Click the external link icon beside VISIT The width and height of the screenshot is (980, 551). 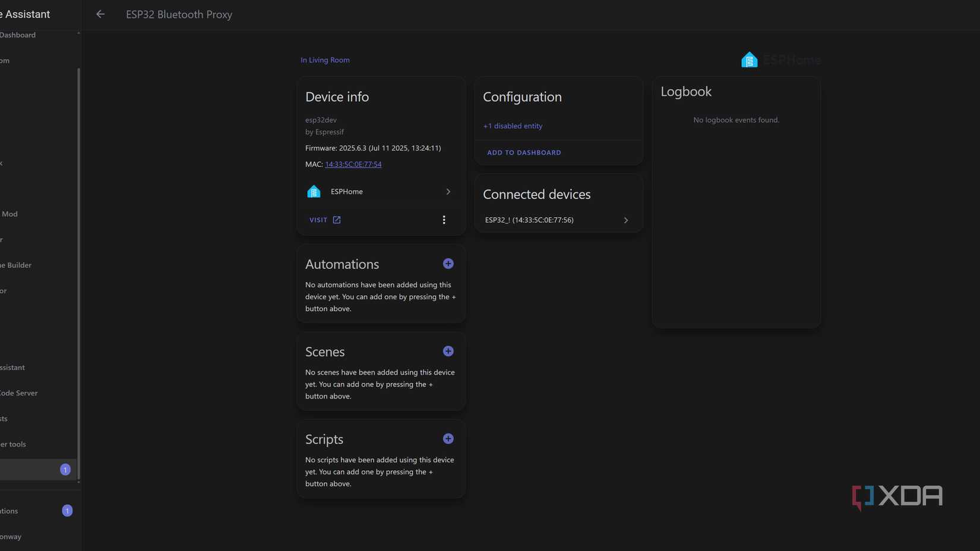[x=337, y=220]
